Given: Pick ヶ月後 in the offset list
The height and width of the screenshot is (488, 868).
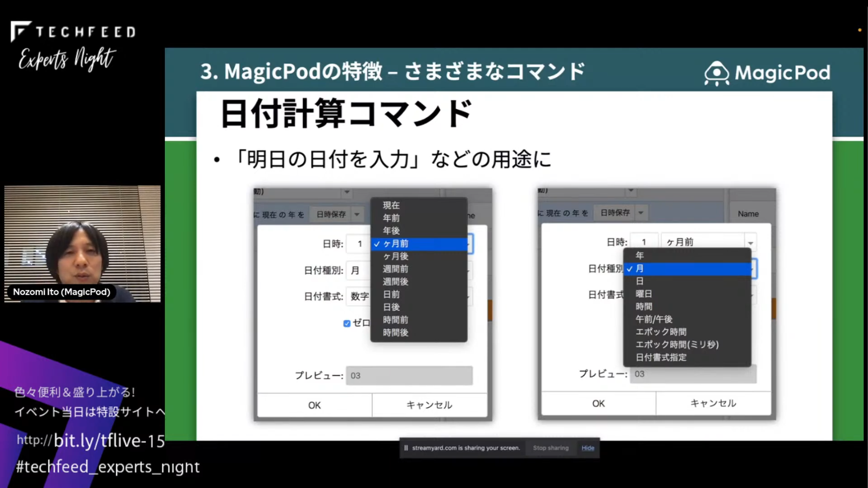Looking at the screenshot, I should point(418,256).
